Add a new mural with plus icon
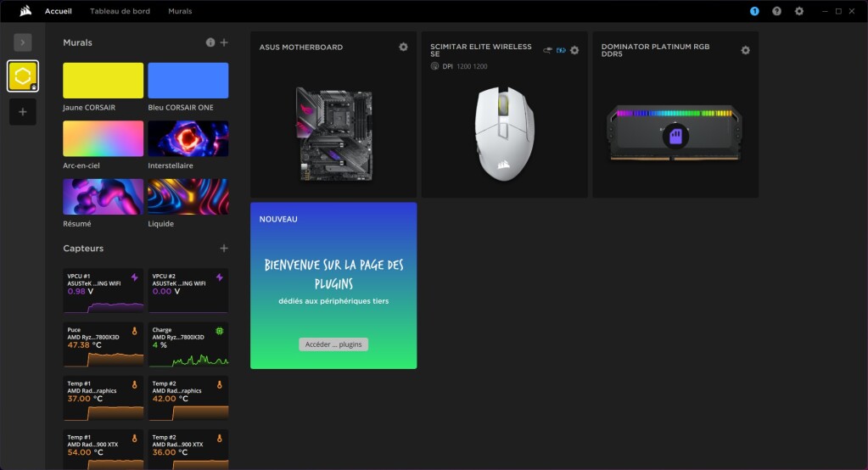The width and height of the screenshot is (868, 470). [224, 42]
